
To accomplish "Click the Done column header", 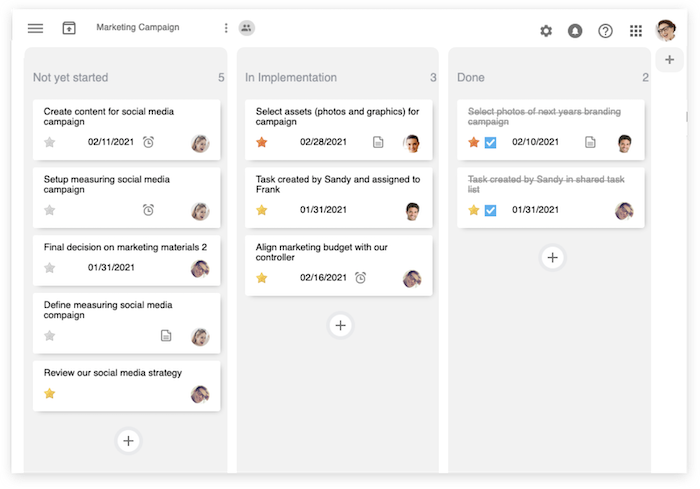I will [x=471, y=77].
